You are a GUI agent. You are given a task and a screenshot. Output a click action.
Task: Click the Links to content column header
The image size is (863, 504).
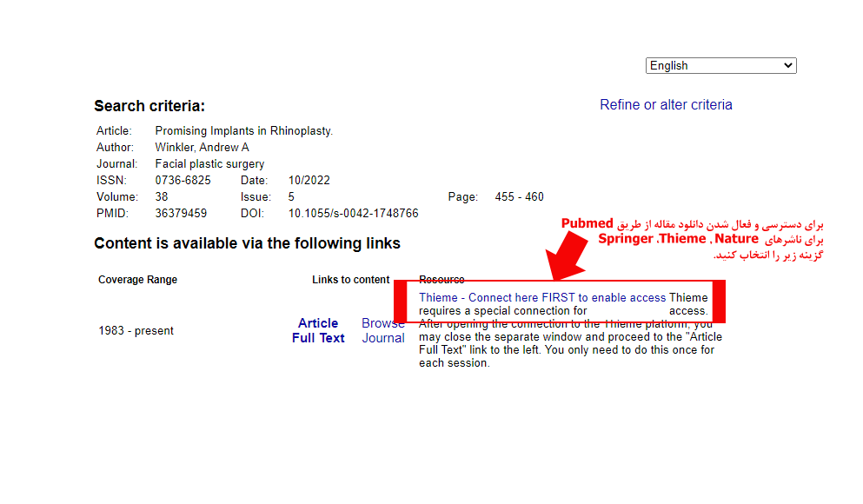tap(350, 280)
